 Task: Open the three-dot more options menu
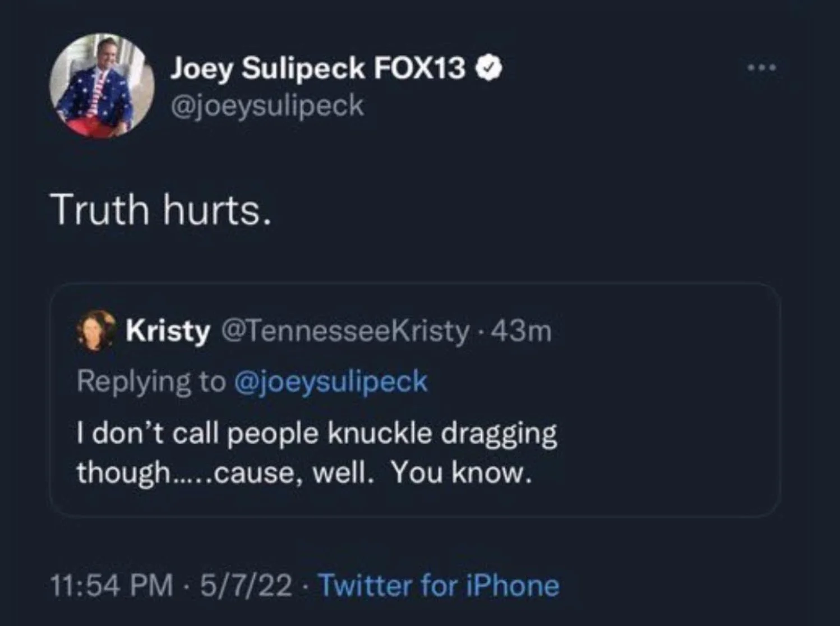pyautogui.click(x=761, y=68)
